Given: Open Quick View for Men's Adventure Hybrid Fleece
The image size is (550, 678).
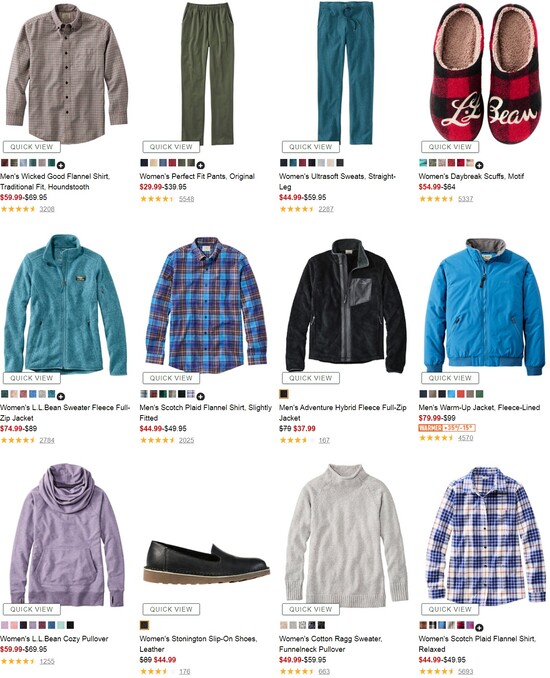Looking at the screenshot, I should 311,378.
